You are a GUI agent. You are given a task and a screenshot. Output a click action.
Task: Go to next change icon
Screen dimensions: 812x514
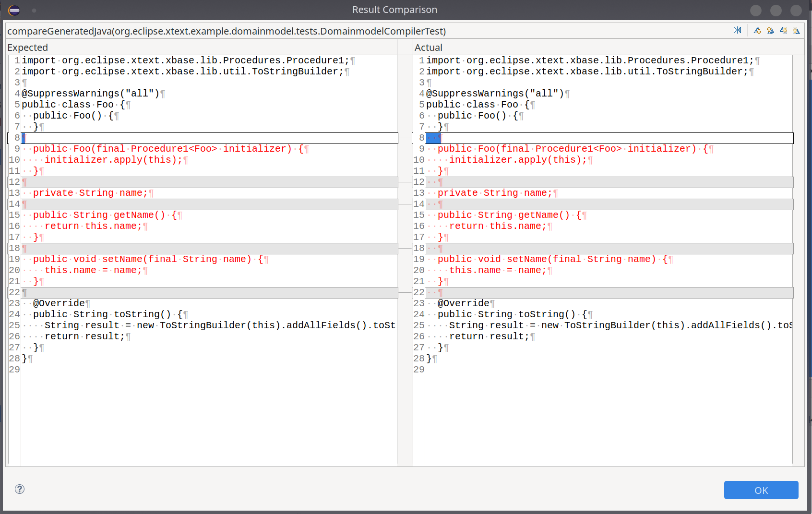(783, 30)
